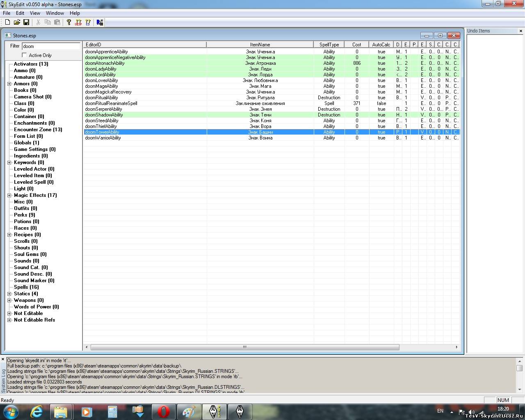The image size is (525, 420).
Task: Sort by ItemName column header
Action: click(x=260, y=45)
